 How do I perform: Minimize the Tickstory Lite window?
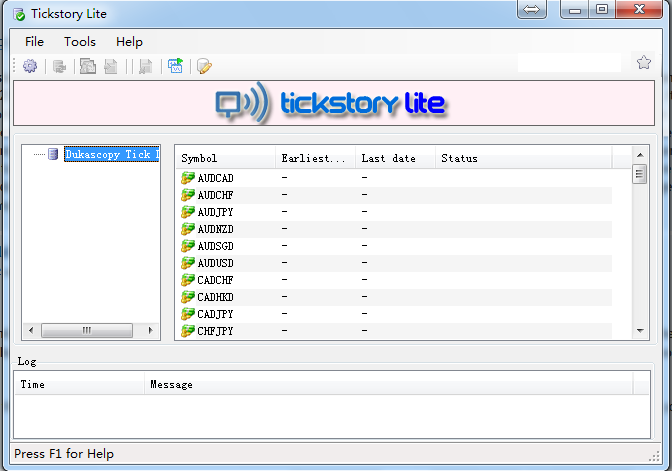click(x=575, y=9)
